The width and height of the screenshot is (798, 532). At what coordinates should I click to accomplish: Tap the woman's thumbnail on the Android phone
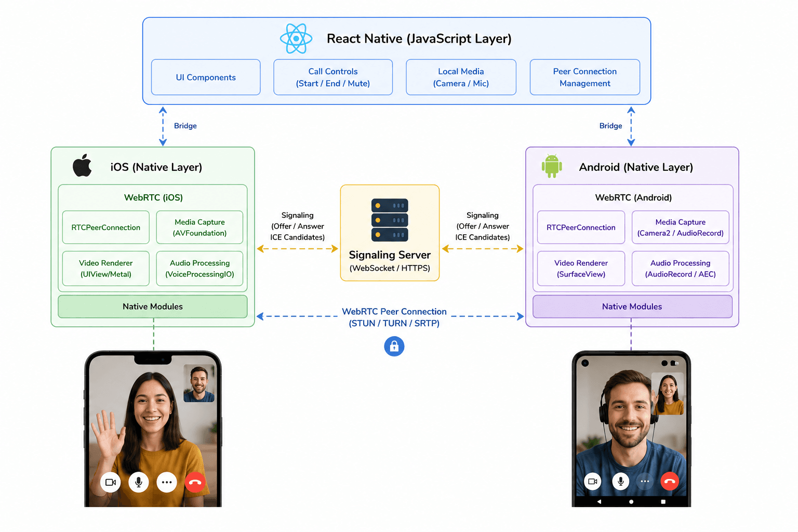tap(668, 394)
